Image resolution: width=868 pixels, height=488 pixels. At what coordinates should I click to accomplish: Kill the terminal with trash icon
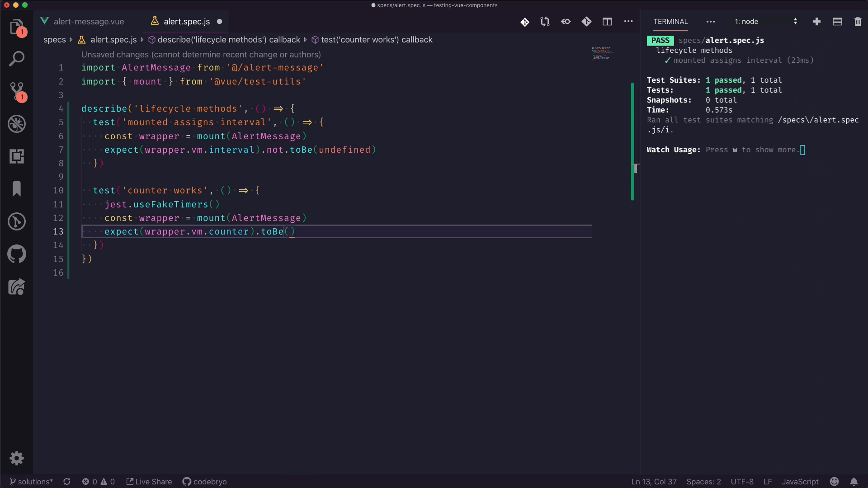(858, 22)
